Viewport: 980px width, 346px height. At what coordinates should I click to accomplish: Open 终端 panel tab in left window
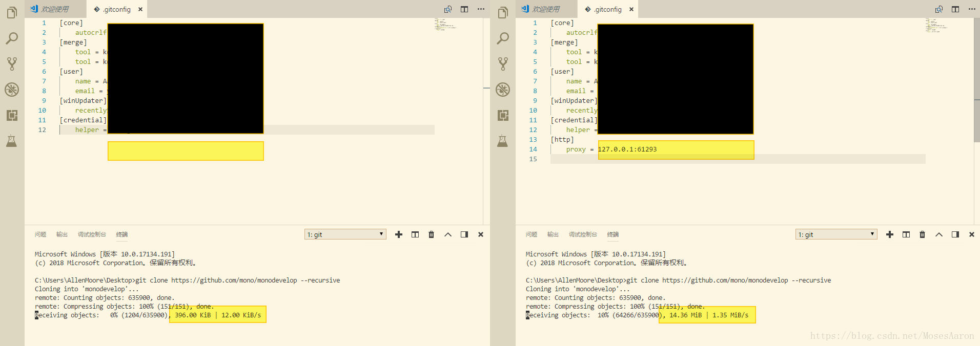click(122, 234)
